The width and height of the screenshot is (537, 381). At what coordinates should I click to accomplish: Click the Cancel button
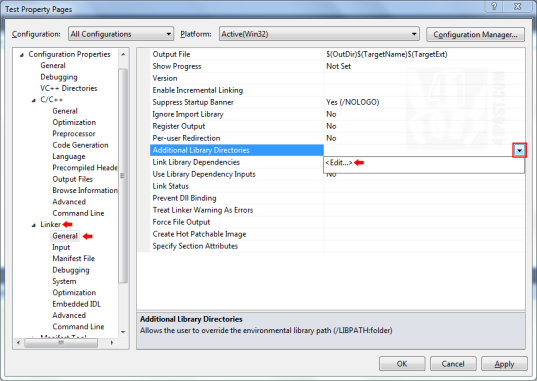pyautogui.click(x=453, y=364)
